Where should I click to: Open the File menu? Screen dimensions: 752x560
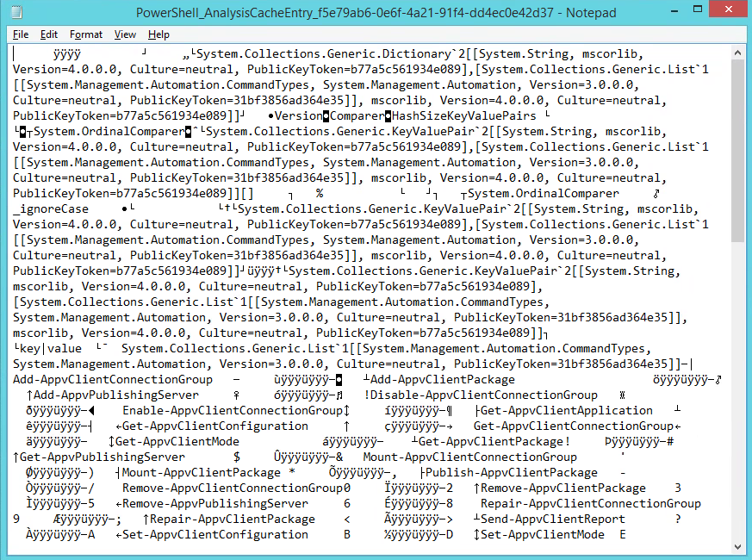pyautogui.click(x=21, y=34)
